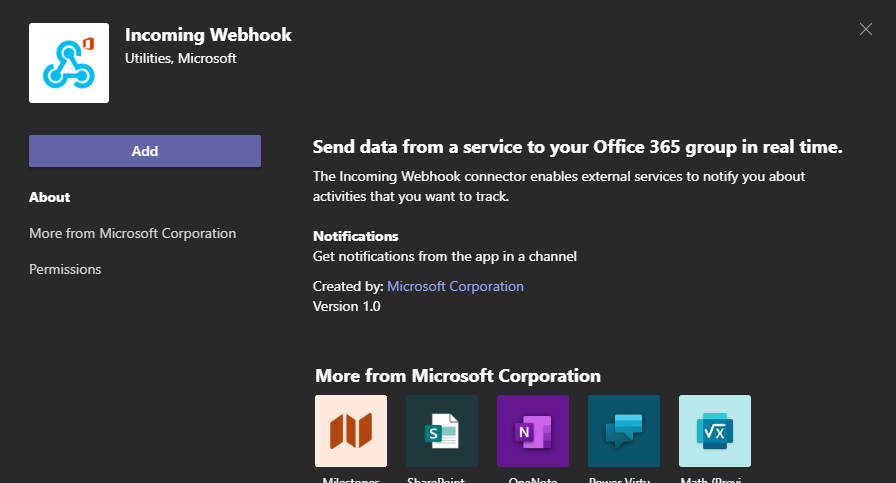
Task: Click the Version 1.0 text
Action: [346, 306]
